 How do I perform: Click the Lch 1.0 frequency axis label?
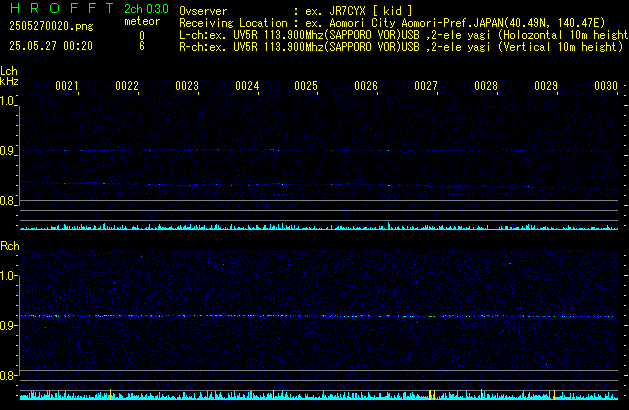click(7, 101)
